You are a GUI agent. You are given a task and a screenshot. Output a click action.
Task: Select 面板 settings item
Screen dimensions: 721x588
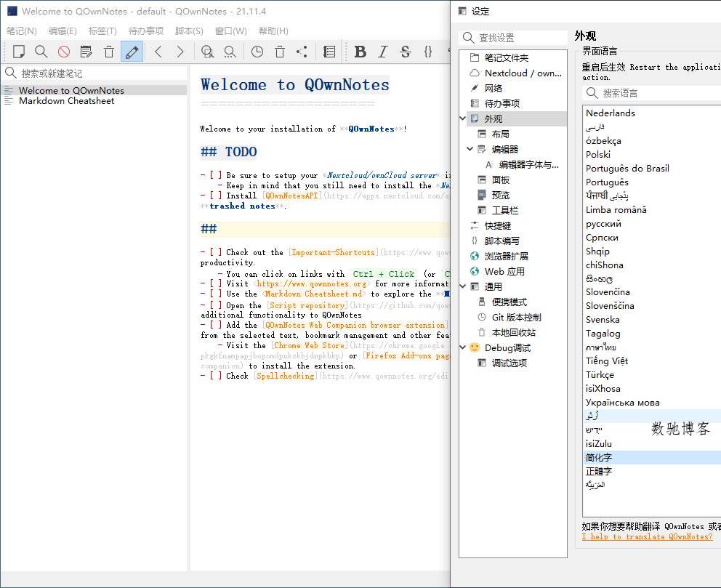click(x=500, y=180)
